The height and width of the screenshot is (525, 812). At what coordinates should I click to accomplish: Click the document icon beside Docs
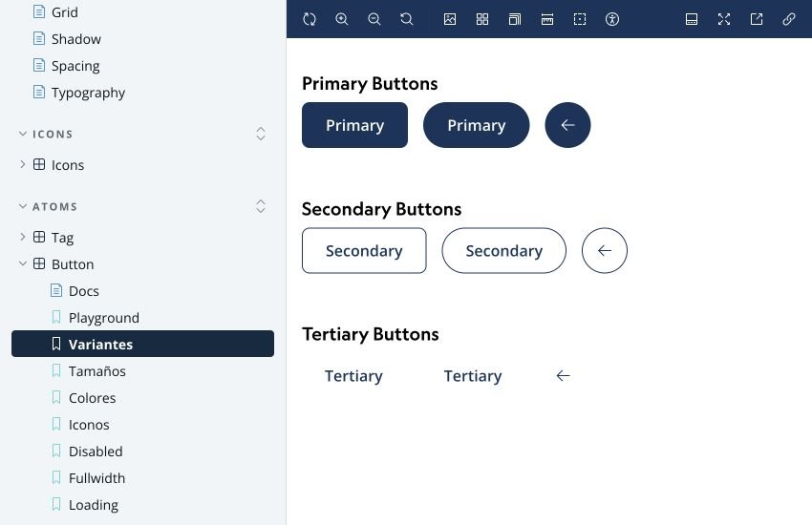click(56, 291)
